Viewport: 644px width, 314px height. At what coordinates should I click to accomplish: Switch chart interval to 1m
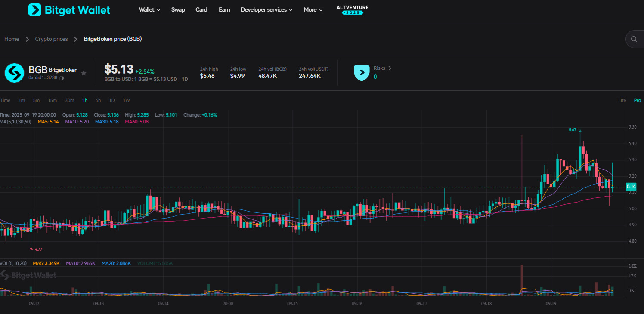tap(22, 100)
